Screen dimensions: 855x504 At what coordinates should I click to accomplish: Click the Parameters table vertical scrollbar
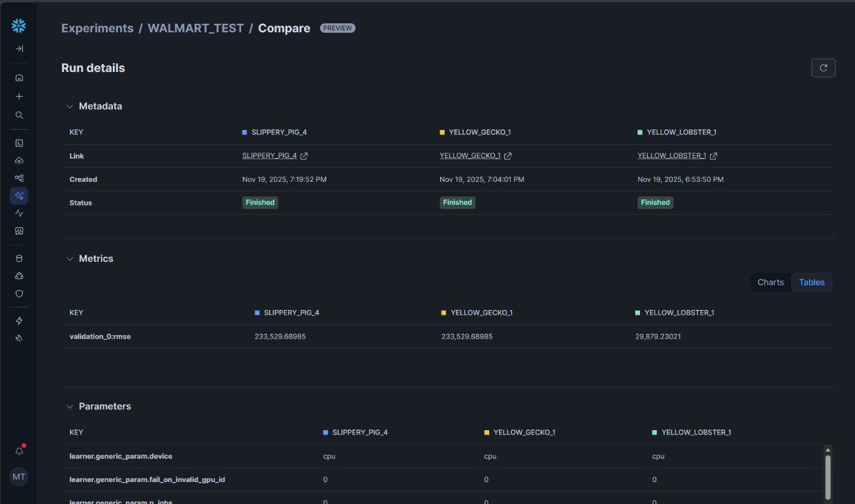pyautogui.click(x=828, y=477)
